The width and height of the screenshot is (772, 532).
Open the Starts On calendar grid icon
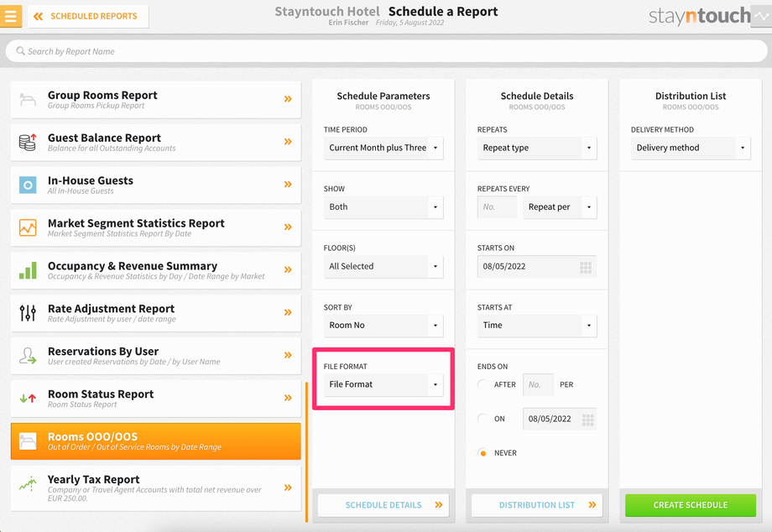point(586,267)
